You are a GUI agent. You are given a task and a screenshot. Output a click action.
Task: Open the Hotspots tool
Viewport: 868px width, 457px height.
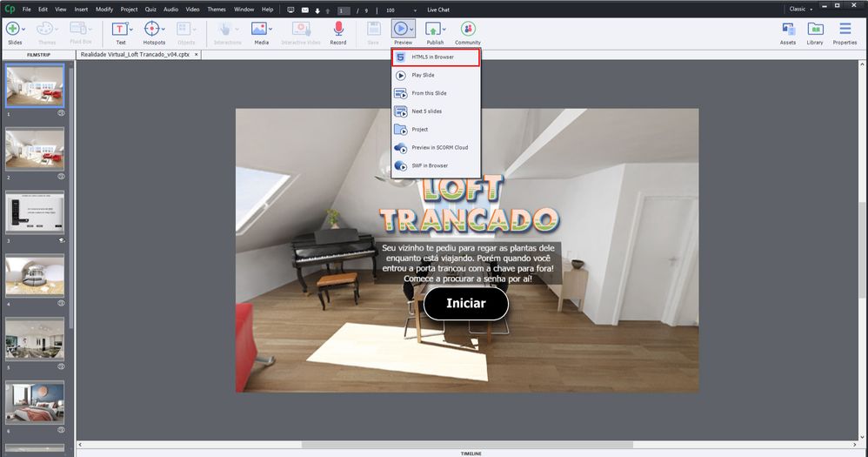[x=153, y=30]
